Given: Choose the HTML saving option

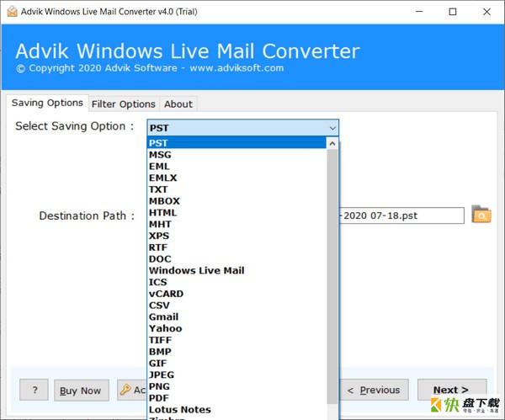Looking at the screenshot, I should [237, 213].
